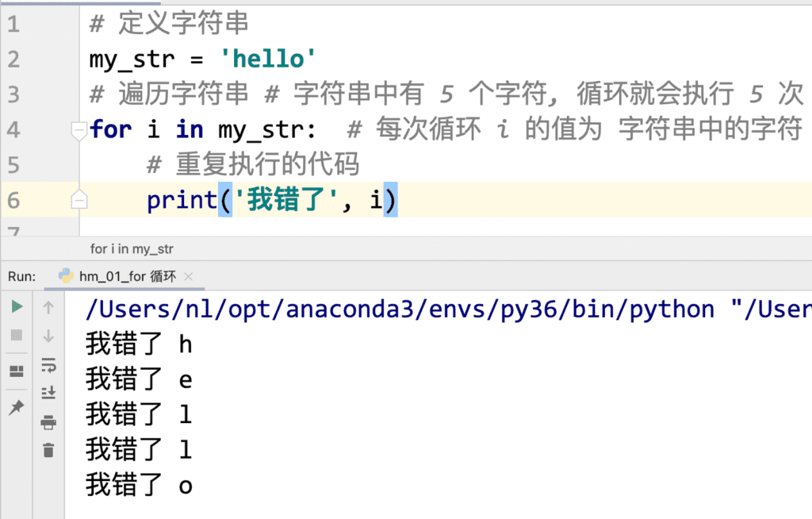812x519 pixels.
Task: Toggle soft-wrap in Run output
Action: (x=48, y=365)
